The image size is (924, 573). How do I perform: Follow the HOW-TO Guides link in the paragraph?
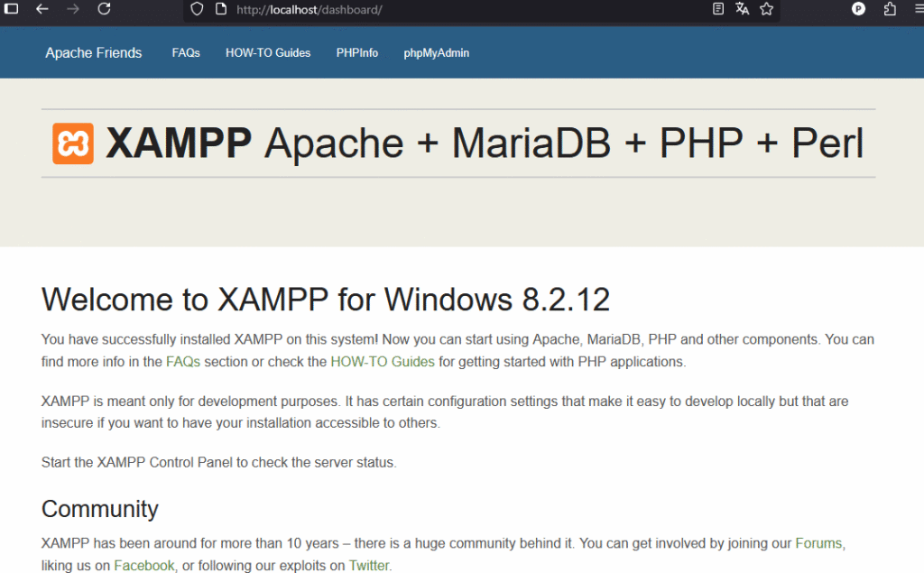tap(383, 361)
